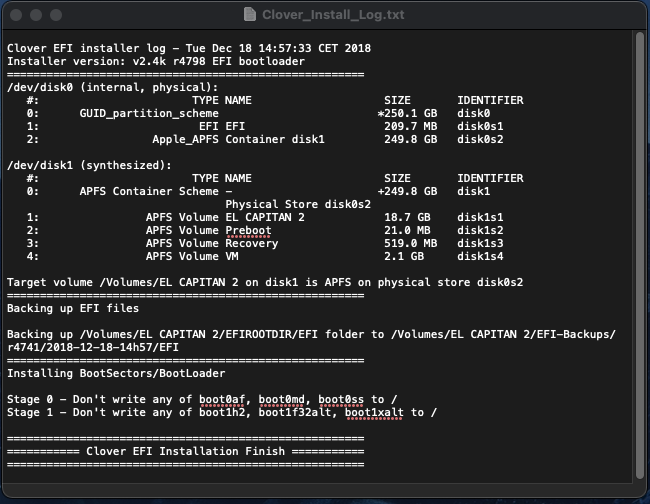Click the document icon in the title bar
This screenshot has width=650, height=504.
pyautogui.click(x=252, y=15)
